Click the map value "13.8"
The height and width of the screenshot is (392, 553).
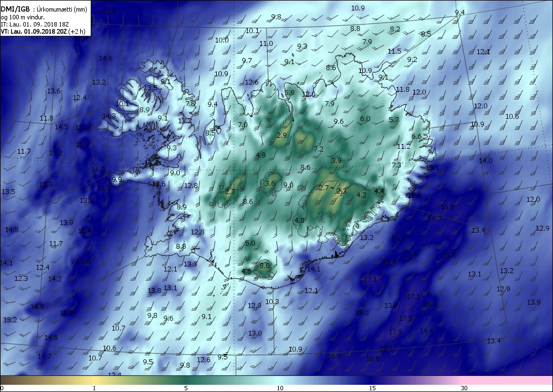154,290
